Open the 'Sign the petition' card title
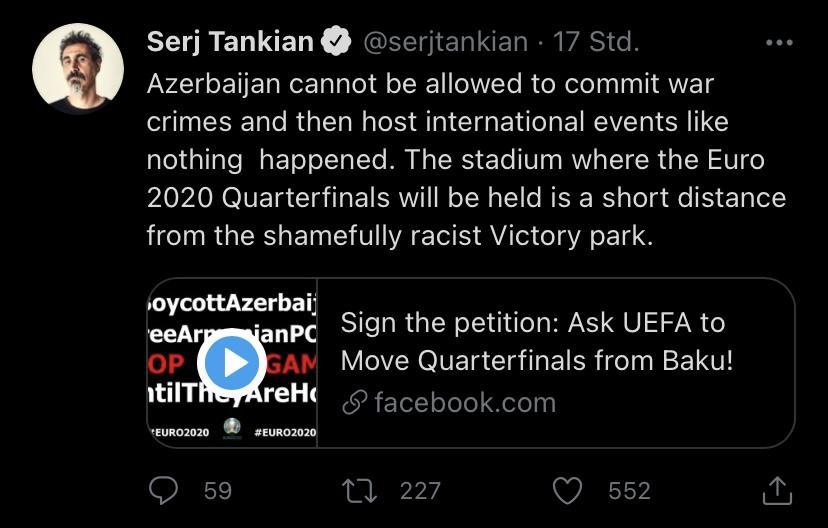 [537, 341]
